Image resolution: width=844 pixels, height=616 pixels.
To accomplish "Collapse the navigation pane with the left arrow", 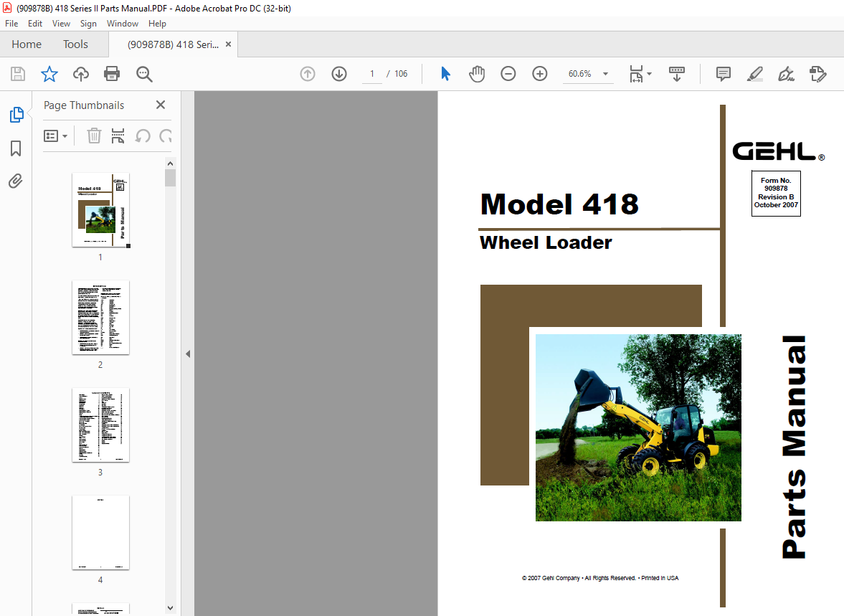I will [188, 354].
